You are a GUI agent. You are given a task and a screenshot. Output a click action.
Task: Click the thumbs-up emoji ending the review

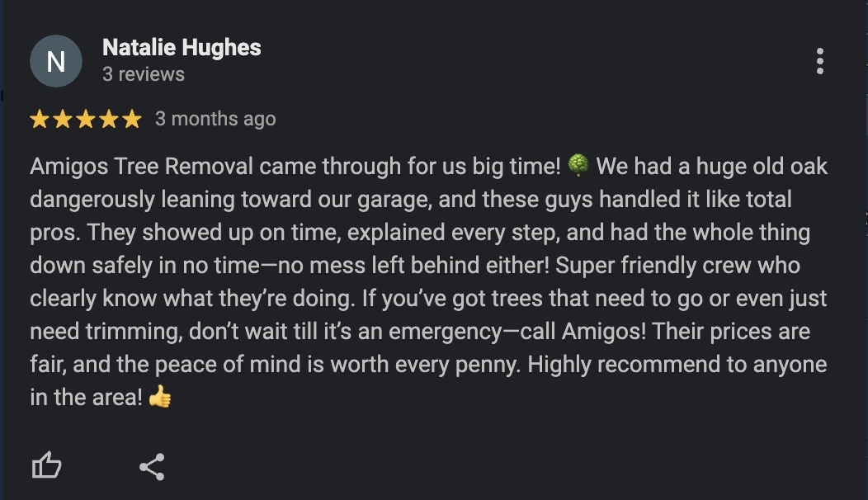point(160,398)
